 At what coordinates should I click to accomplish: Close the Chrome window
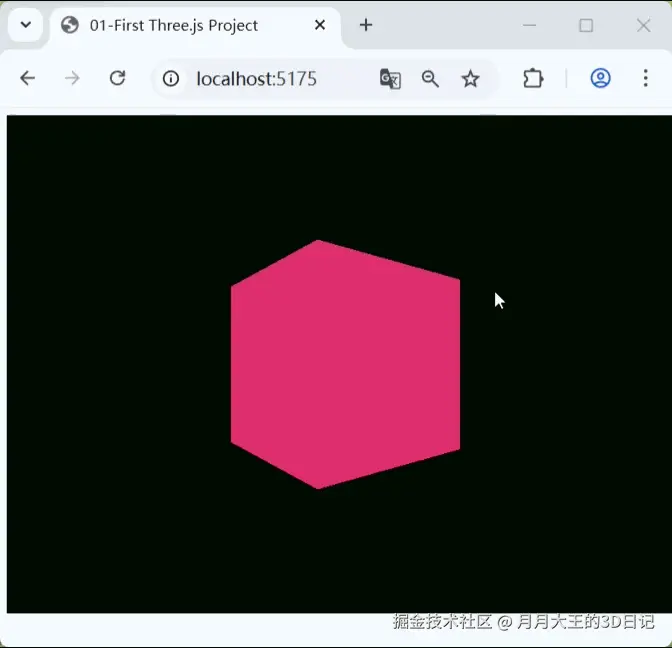[643, 26]
